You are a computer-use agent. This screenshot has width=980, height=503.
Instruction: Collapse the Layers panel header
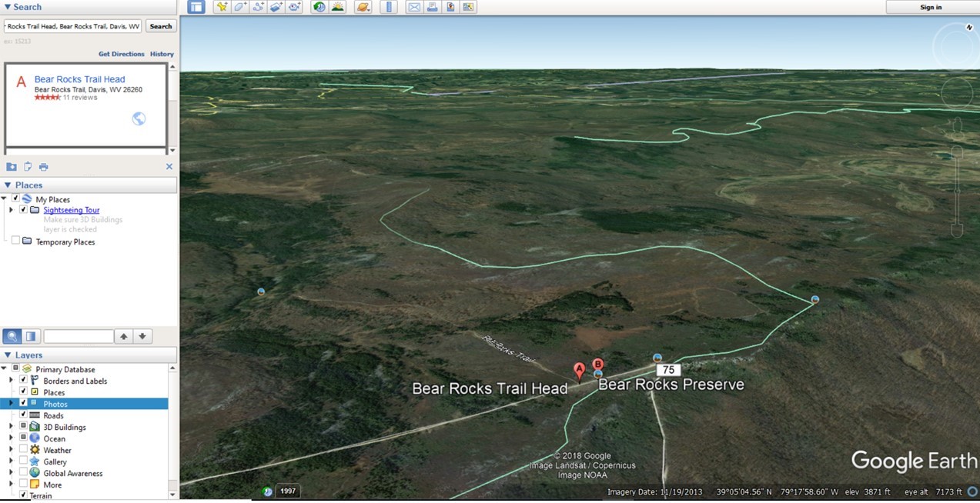coord(89,355)
